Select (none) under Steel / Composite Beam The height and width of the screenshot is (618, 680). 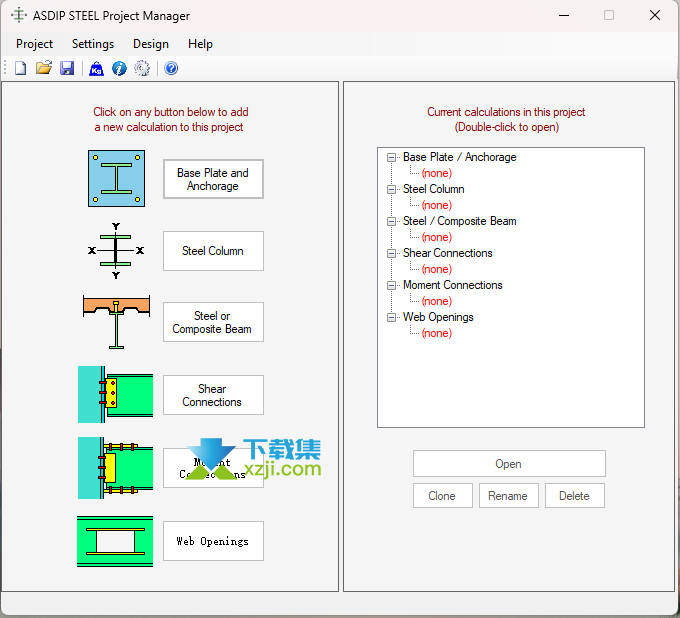pyautogui.click(x=437, y=237)
